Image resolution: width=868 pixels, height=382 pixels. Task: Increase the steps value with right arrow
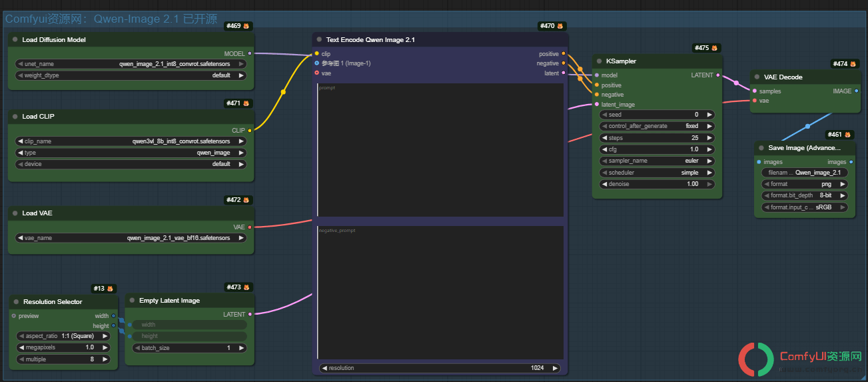click(x=709, y=138)
